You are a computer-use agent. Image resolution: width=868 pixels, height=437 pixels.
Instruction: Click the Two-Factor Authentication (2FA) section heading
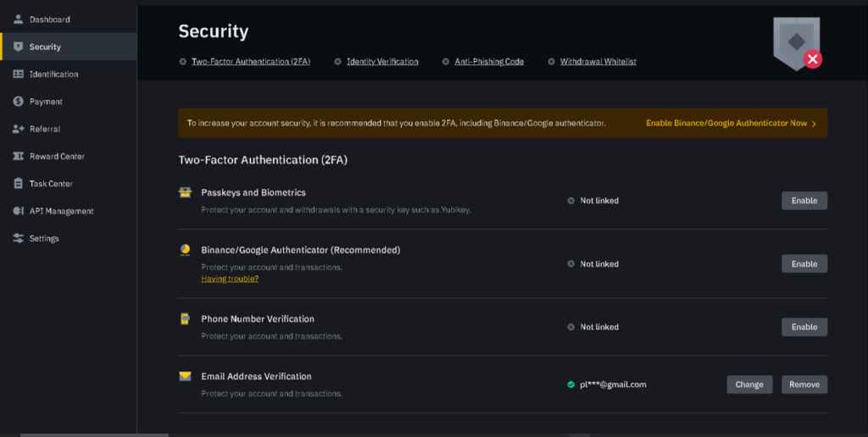263,160
